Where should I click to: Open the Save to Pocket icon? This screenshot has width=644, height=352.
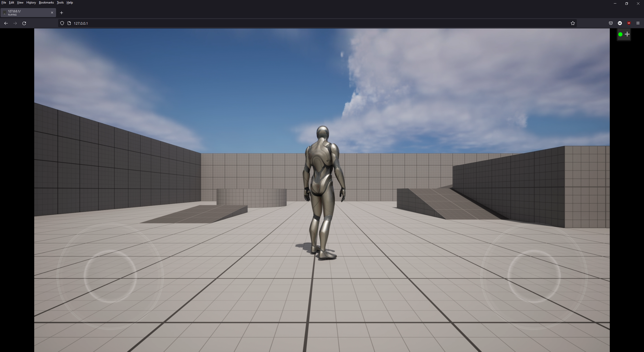pos(611,23)
